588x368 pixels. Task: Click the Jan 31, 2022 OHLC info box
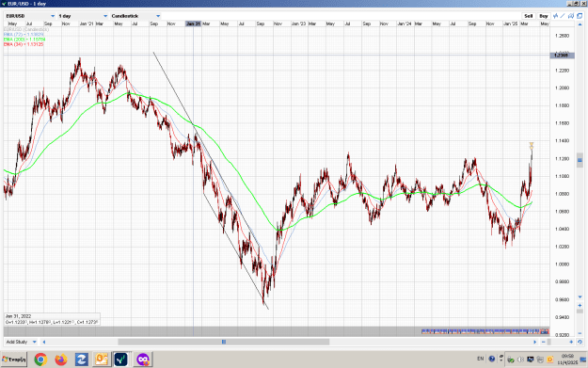click(x=52, y=319)
